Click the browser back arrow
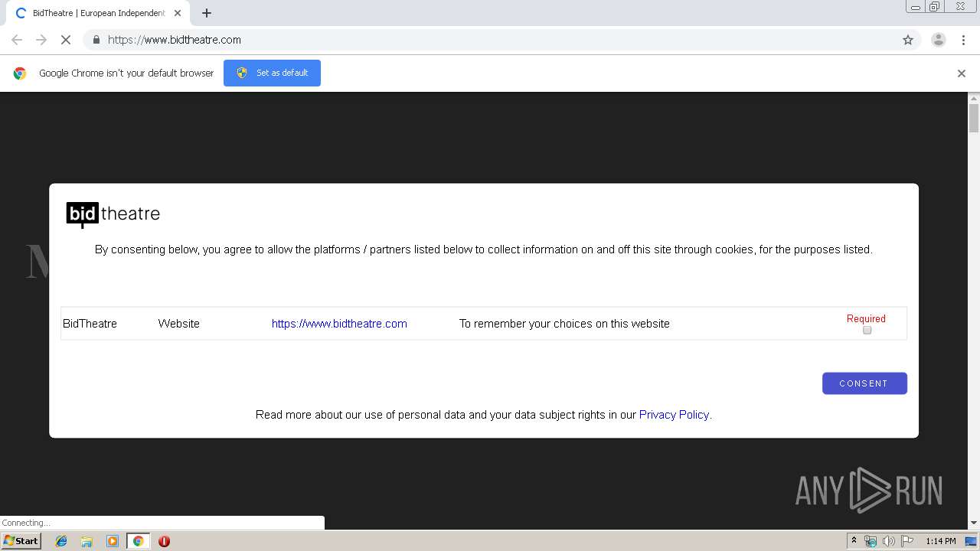 click(x=17, y=40)
